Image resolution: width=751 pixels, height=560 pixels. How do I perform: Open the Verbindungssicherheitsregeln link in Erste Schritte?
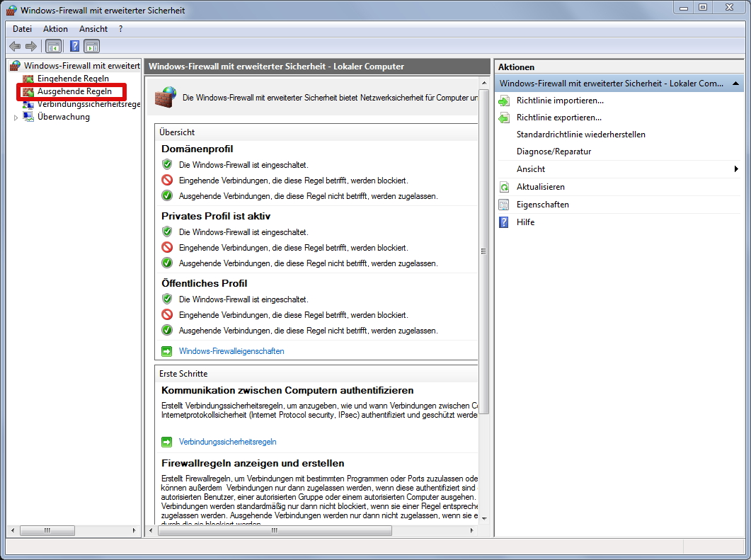click(x=227, y=442)
